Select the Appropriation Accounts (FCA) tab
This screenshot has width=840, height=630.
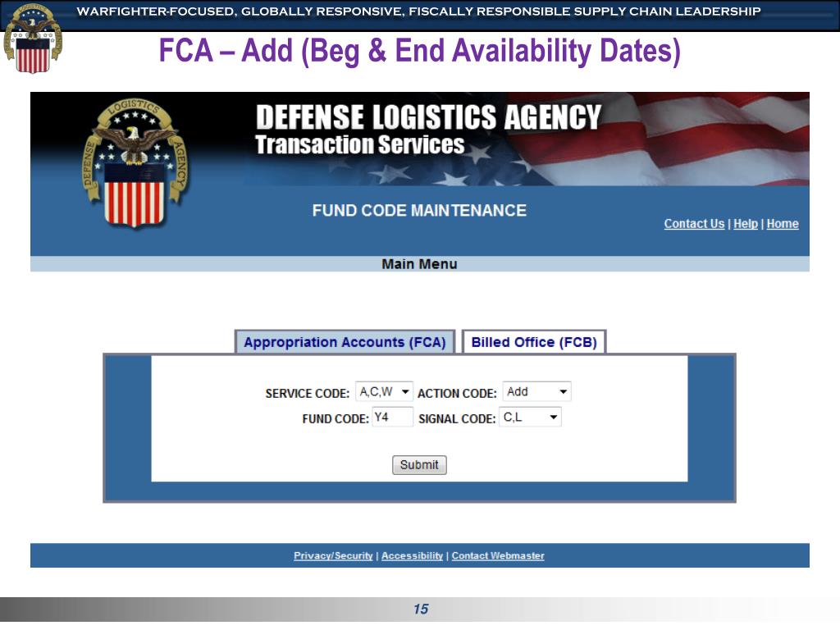pos(345,342)
